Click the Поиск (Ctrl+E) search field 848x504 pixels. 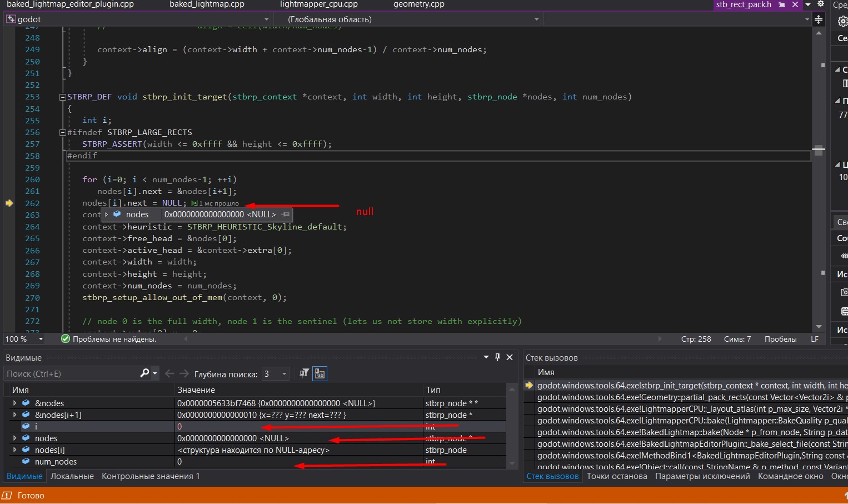click(67, 373)
